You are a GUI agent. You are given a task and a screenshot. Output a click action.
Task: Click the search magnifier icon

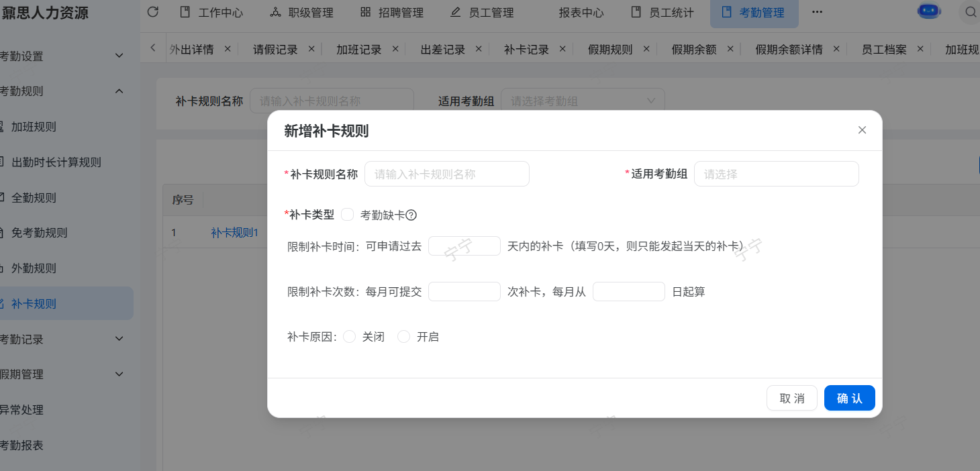pyautogui.click(x=970, y=12)
